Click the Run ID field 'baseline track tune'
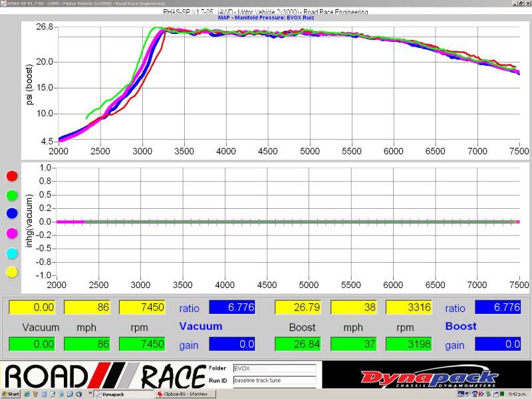Image resolution: width=532 pixels, height=399 pixels. point(275,380)
